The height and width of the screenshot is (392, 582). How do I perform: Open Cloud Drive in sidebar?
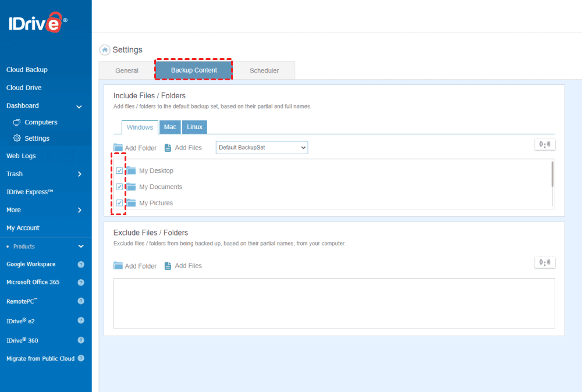pos(24,87)
